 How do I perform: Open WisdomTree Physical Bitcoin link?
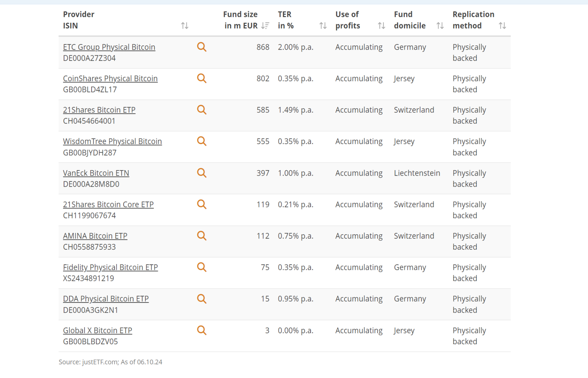(x=112, y=141)
